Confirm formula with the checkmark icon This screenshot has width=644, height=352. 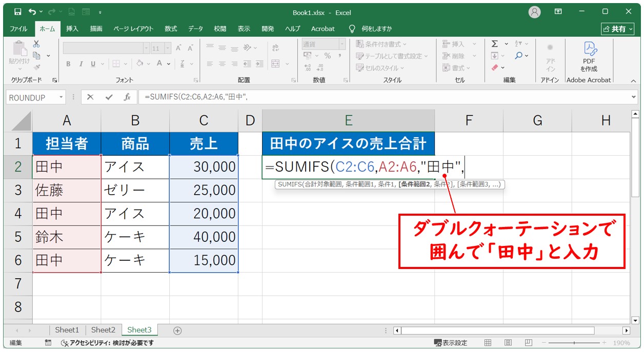tap(108, 97)
